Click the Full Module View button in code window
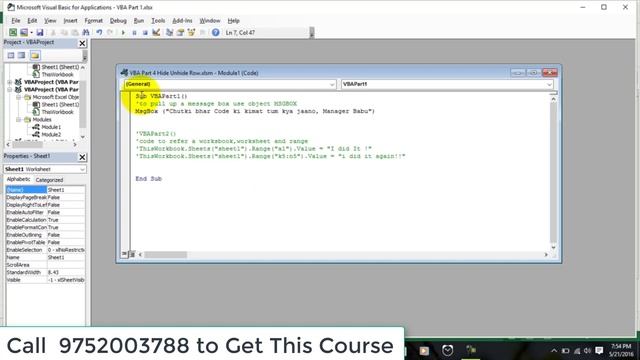Screen dimensions: 640x360 click(131, 254)
